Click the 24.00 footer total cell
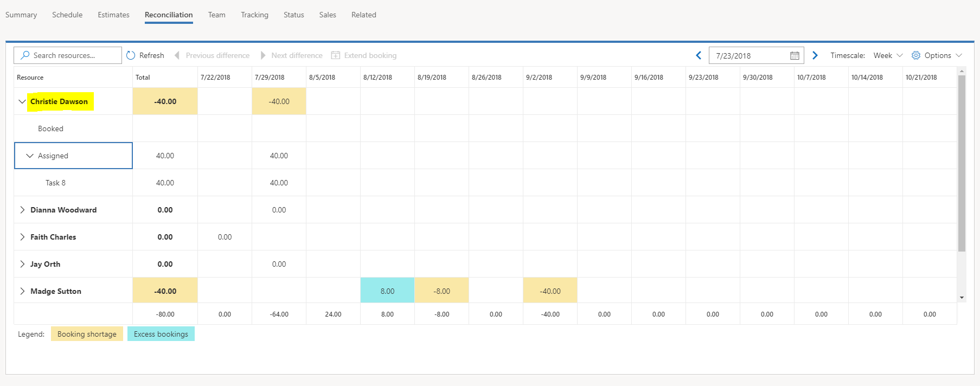 tap(333, 314)
